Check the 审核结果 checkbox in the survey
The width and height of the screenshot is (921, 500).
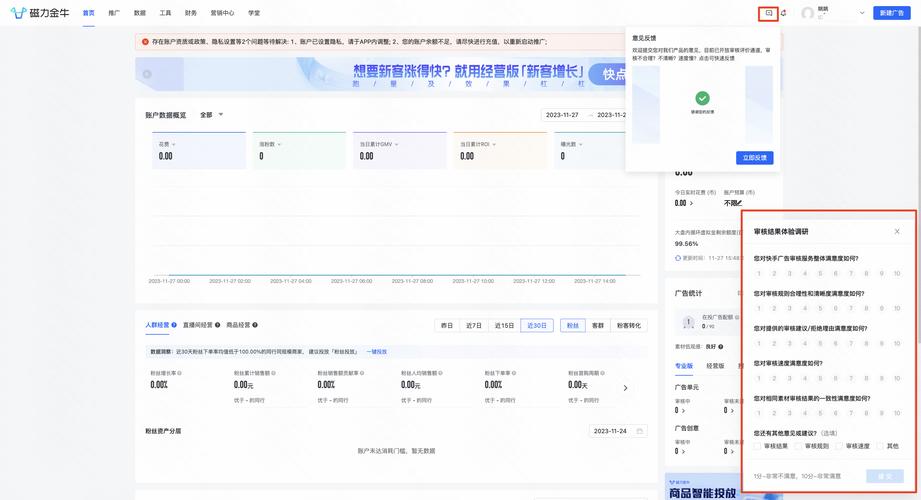click(758, 447)
